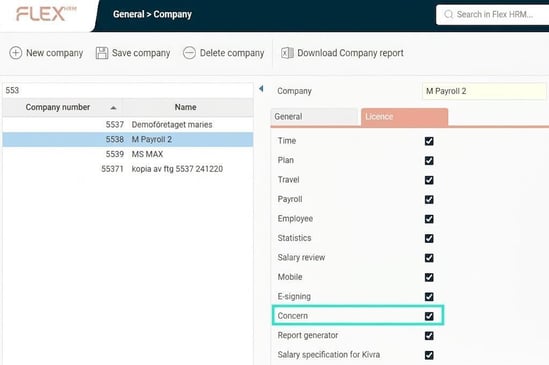Click the Report generator label text

tap(308, 335)
